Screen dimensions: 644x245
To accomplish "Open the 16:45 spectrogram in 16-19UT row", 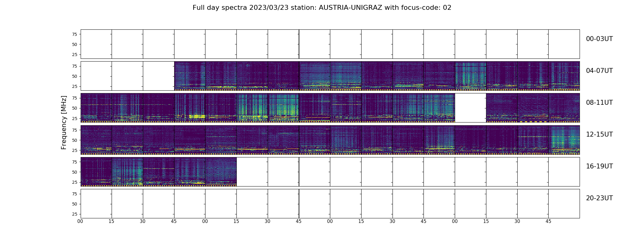I will tap(190, 171).
